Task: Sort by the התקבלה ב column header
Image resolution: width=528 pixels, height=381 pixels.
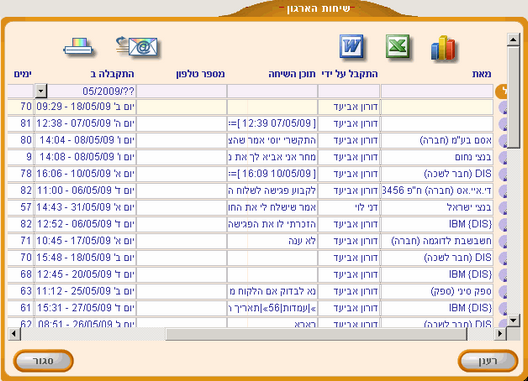Action: pyautogui.click(x=112, y=74)
